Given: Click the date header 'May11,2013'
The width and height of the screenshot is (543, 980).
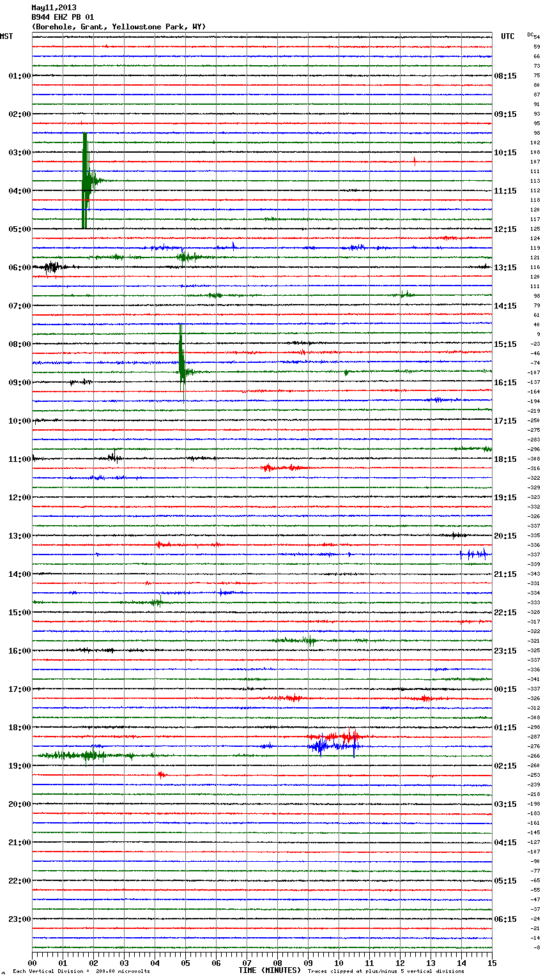Looking at the screenshot, I should coord(54,8).
